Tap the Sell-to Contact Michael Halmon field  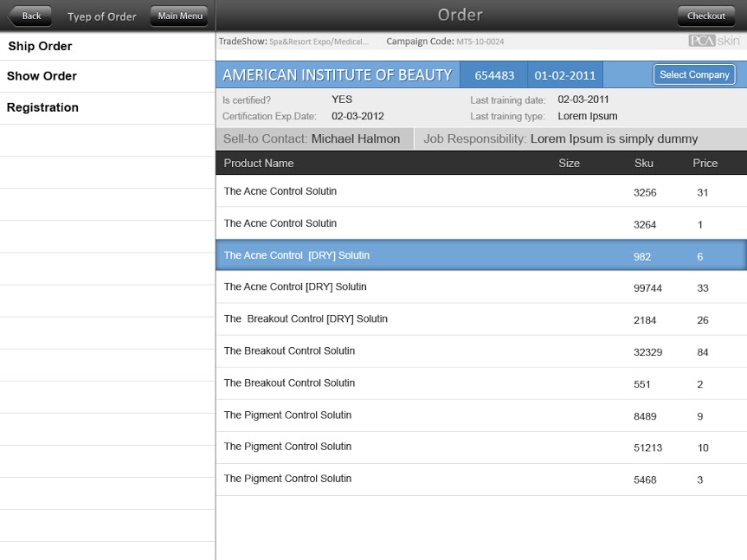(313, 138)
